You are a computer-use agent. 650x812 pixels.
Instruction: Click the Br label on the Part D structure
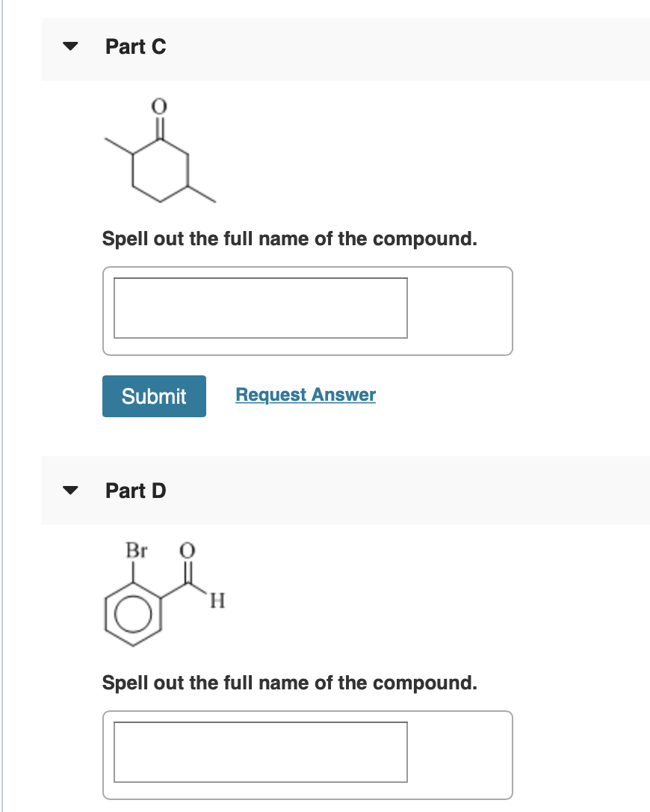coord(135,551)
